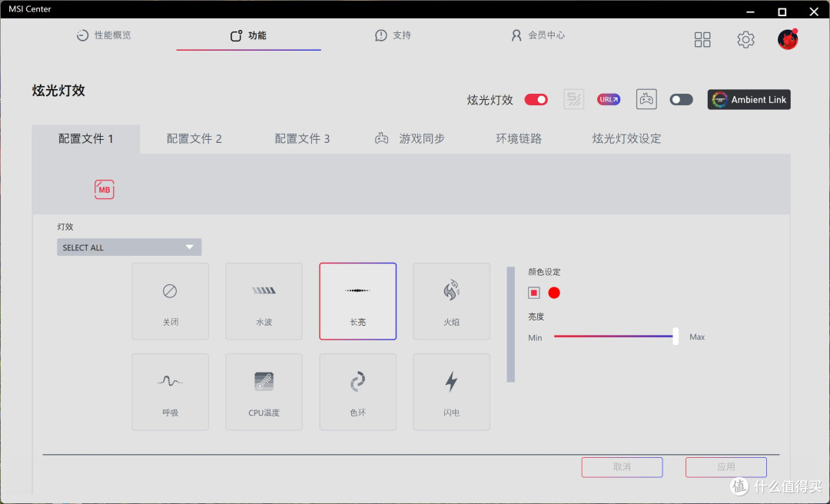The height and width of the screenshot is (504, 830).
Task: Open the 炫光灯效设定 tab
Action: coord(627,139)
